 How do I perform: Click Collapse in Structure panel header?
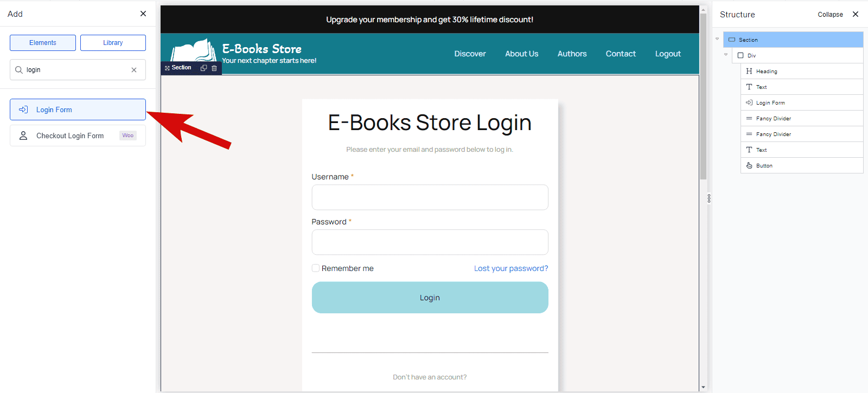tap(830, 15)
